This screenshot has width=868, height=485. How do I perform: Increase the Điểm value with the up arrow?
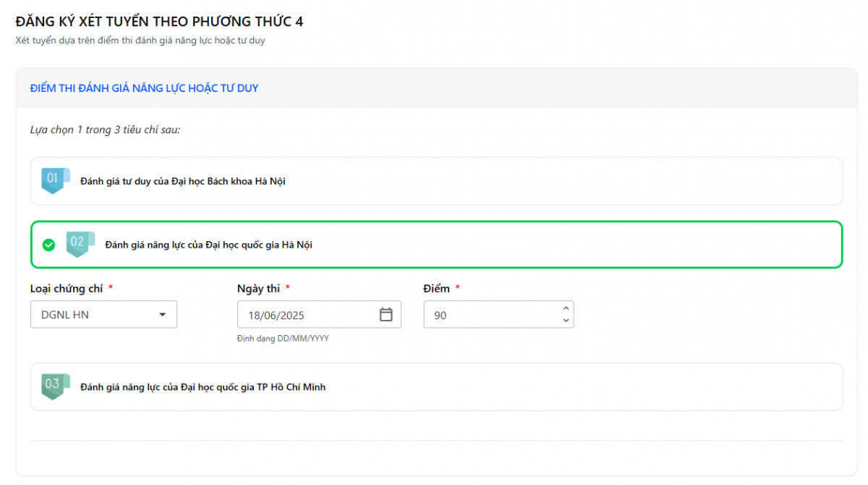566,309
